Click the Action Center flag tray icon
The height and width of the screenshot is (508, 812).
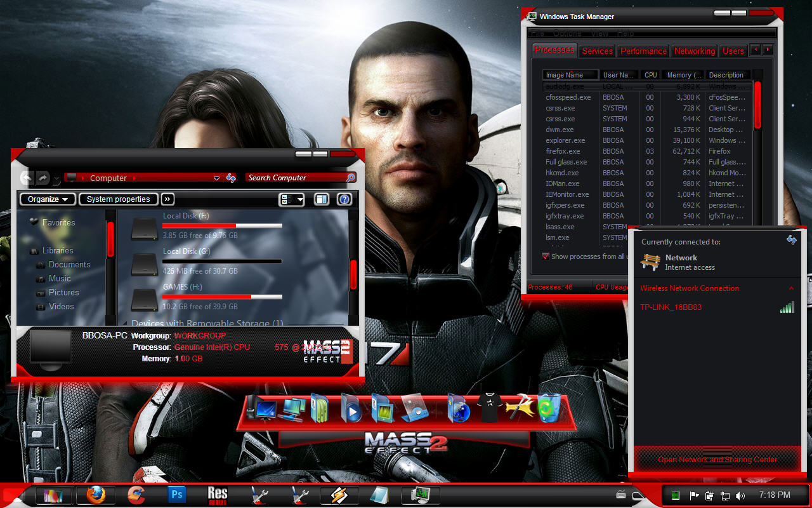pyautogui.click(x=694, y=495)
